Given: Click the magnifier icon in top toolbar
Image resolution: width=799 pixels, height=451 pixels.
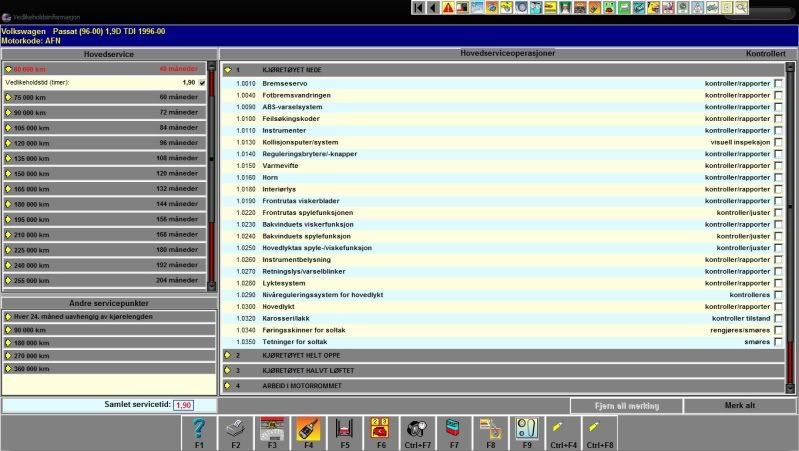Looking at the screenshot, I should pyautogui.click(x=741, y=8).
